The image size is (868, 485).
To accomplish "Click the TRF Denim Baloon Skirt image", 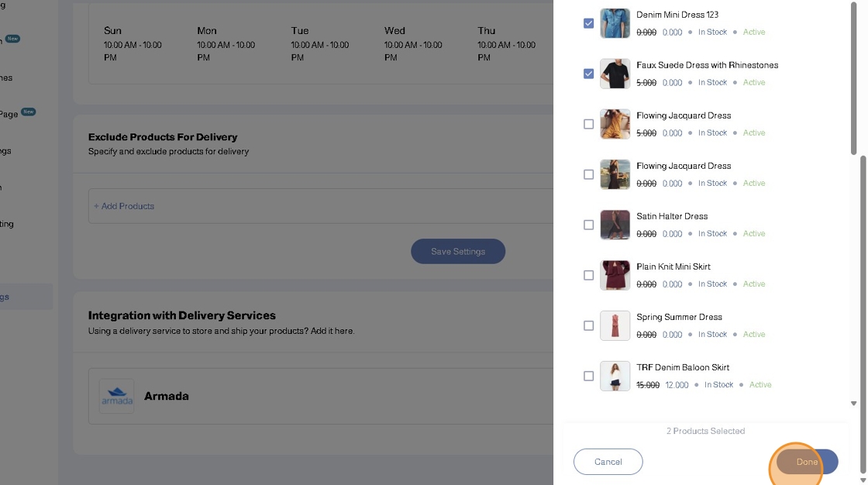I will pyautogui.click(x=615, y=376).
